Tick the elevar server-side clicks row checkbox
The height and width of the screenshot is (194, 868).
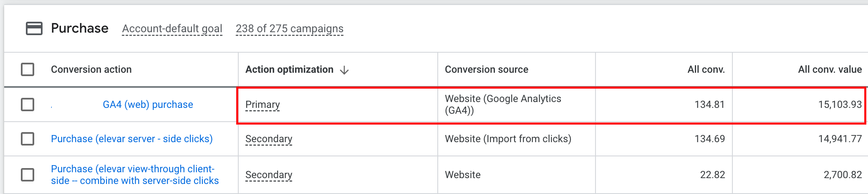(x=28, y=139)
